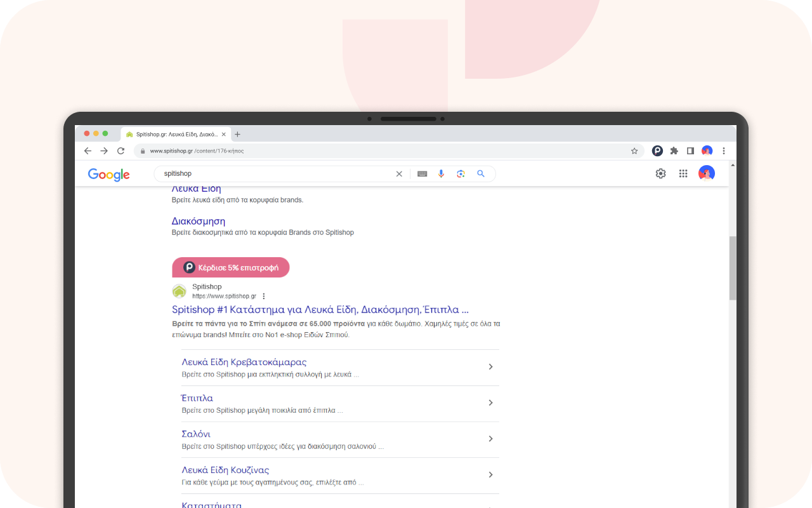
Task: Search by image with Google Lens icon
Action: (461, 174)
